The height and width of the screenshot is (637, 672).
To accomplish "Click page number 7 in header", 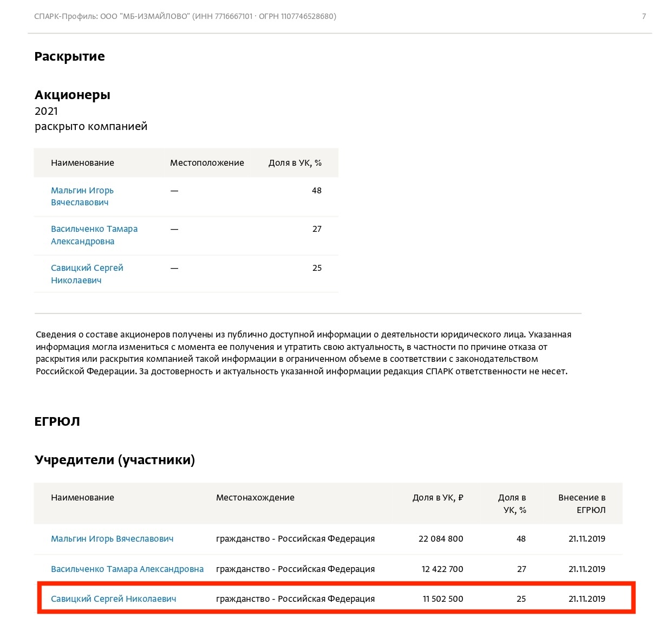I will tap(644, 16).
